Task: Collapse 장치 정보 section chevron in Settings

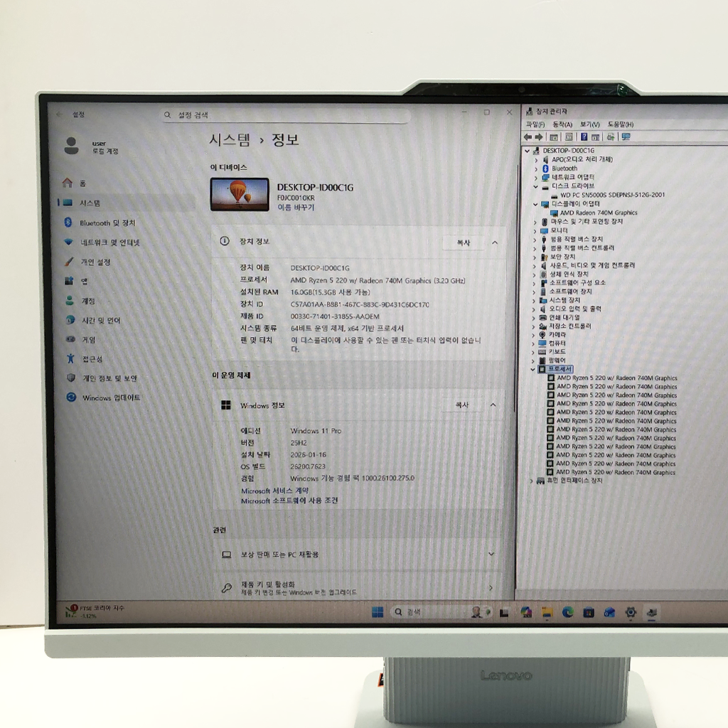Action: (x=495, y=242)
